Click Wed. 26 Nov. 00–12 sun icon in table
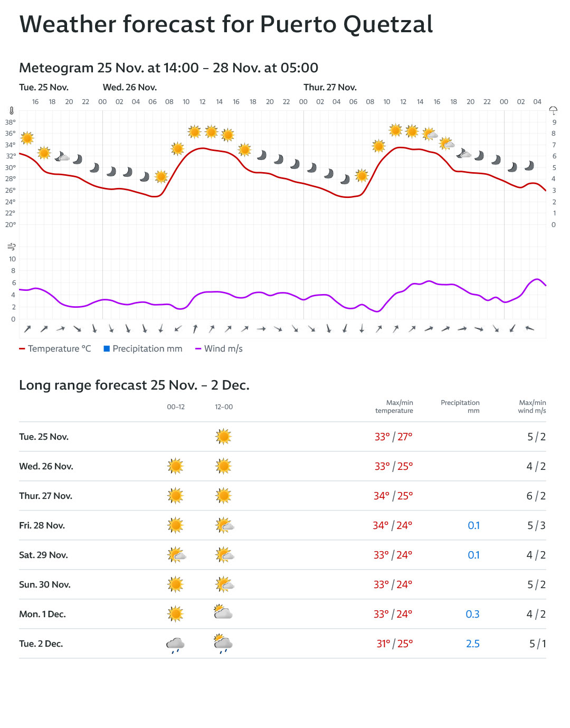 coord(175,466)
